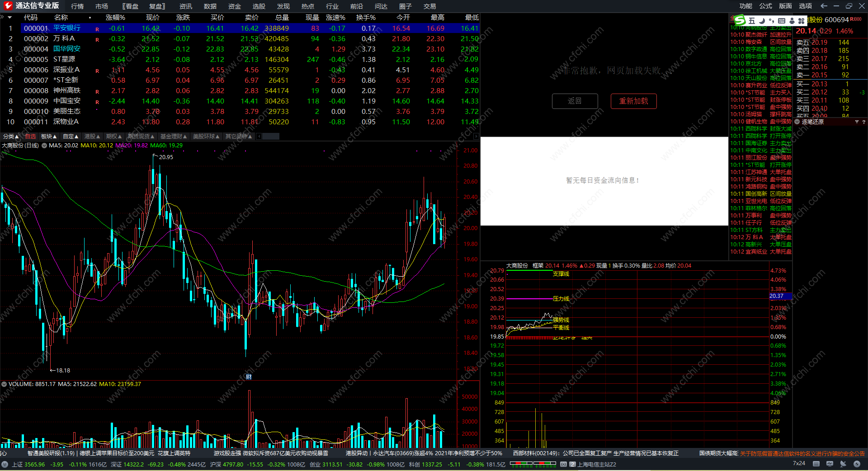Select the 神州高铁 stock row
The image size is (868, 471).
[240, 91]
